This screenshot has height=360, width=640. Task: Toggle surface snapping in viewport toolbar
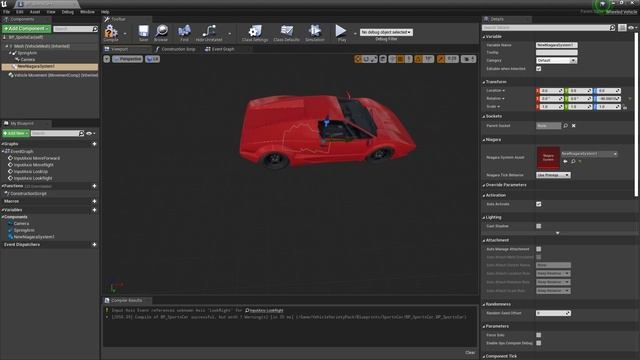pyautogui.click(x=392, y=59)
